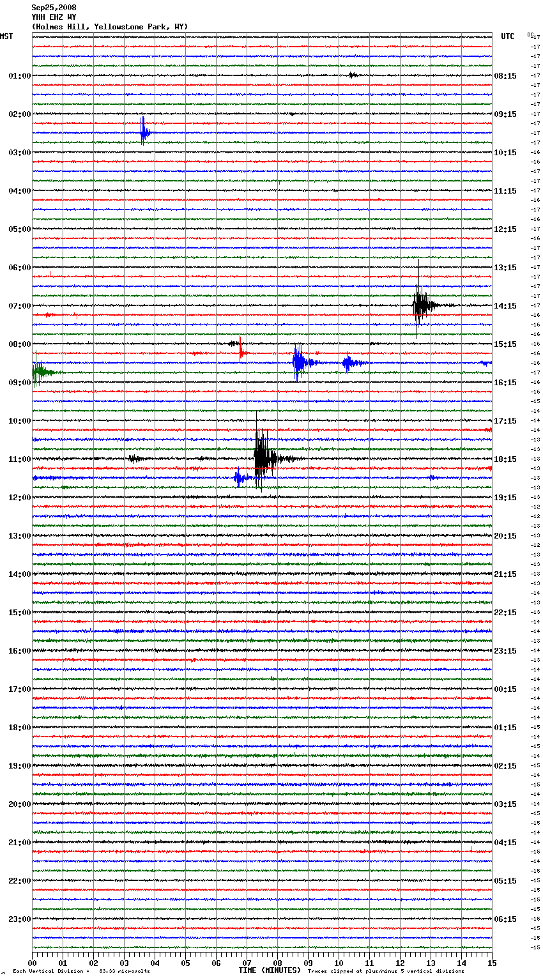Select the 07:00 MST time label
Viewport: 543px width, 980px height.
(19, 306)
